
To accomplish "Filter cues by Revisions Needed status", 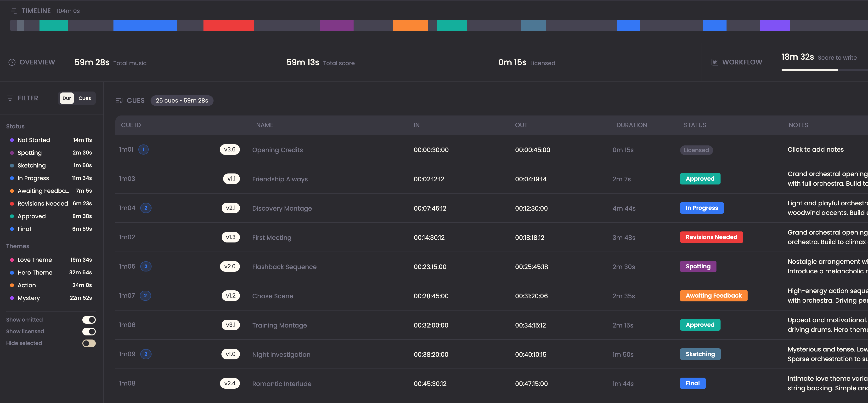I will (x=51, y=203).
